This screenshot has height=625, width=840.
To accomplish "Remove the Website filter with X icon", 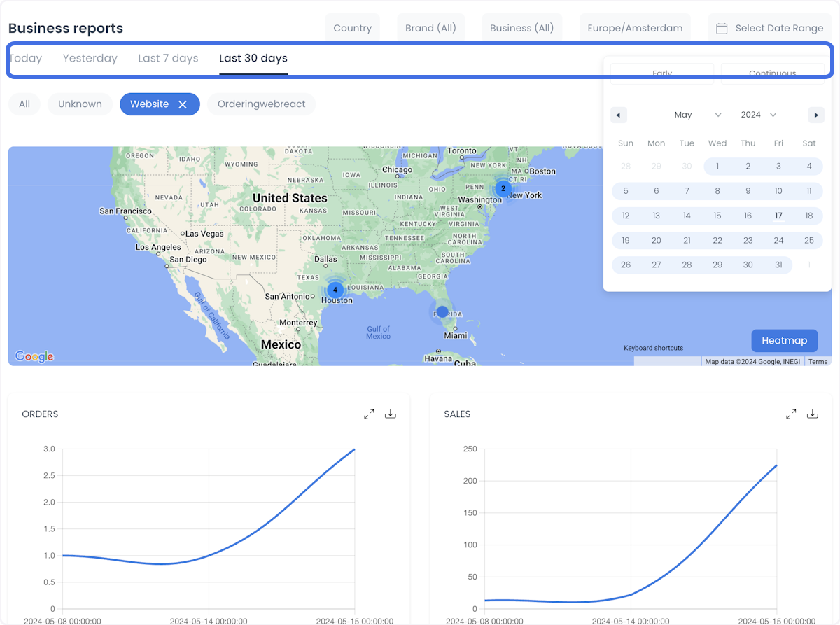I will pos(183,104).
